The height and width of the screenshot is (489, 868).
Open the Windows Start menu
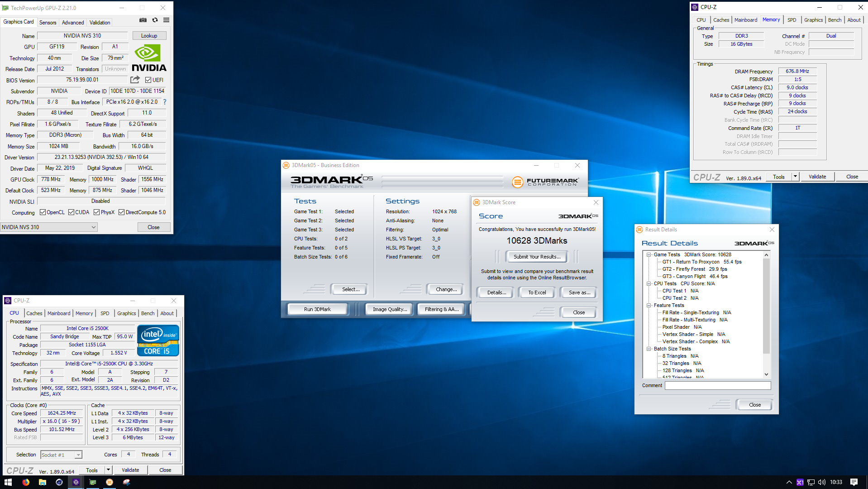point(8,482)
